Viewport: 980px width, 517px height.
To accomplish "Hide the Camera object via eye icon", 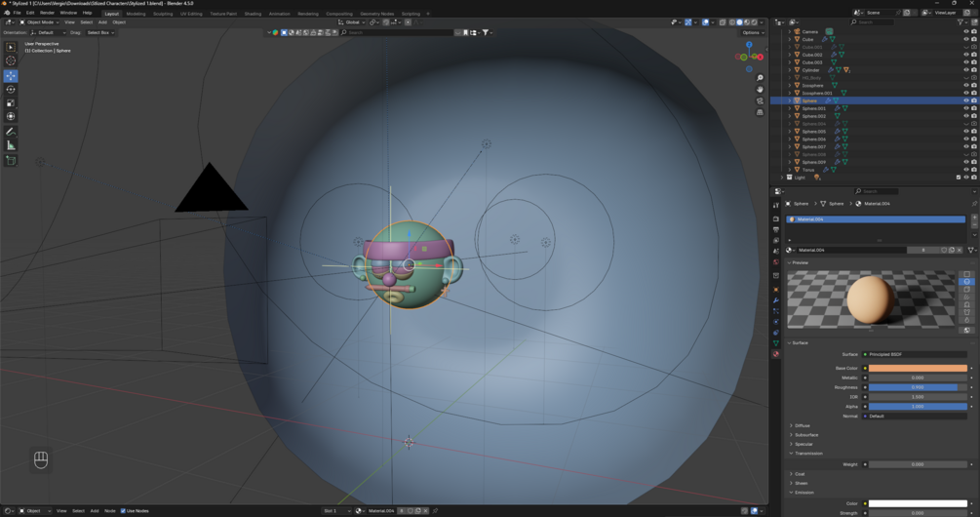I will click(965, 31).
